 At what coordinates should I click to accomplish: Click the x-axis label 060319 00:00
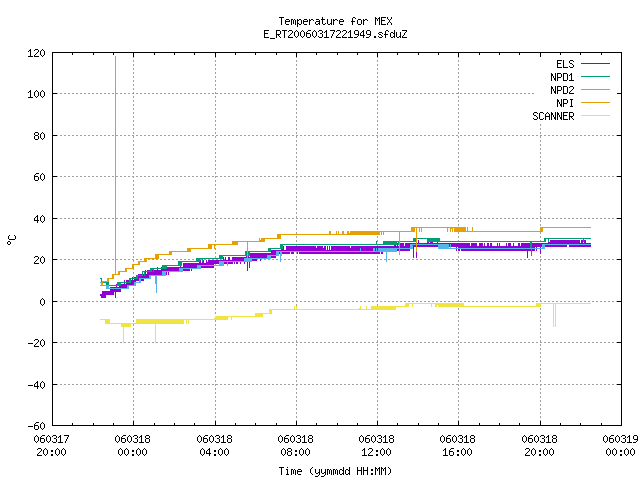(x=620, y=446)
